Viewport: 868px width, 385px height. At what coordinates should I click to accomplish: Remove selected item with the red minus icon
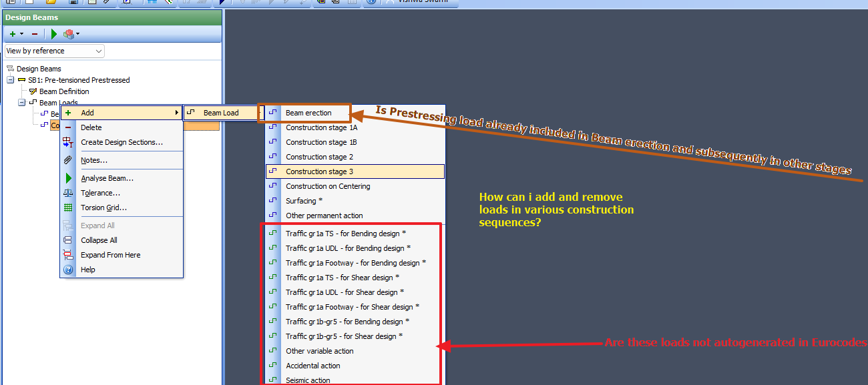[x=33, y=33]
